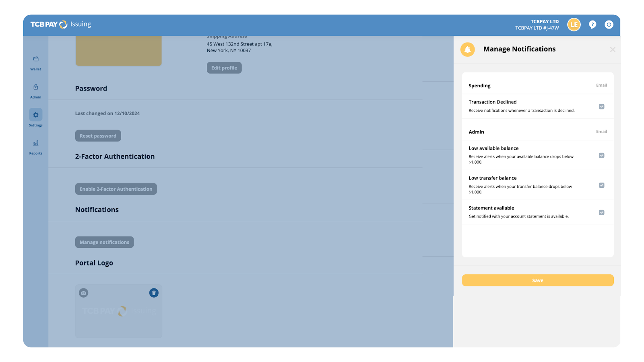This screenshot has width=644, height=362.
Task: Click the 'Low available balance' label
Action: [493, 148]
